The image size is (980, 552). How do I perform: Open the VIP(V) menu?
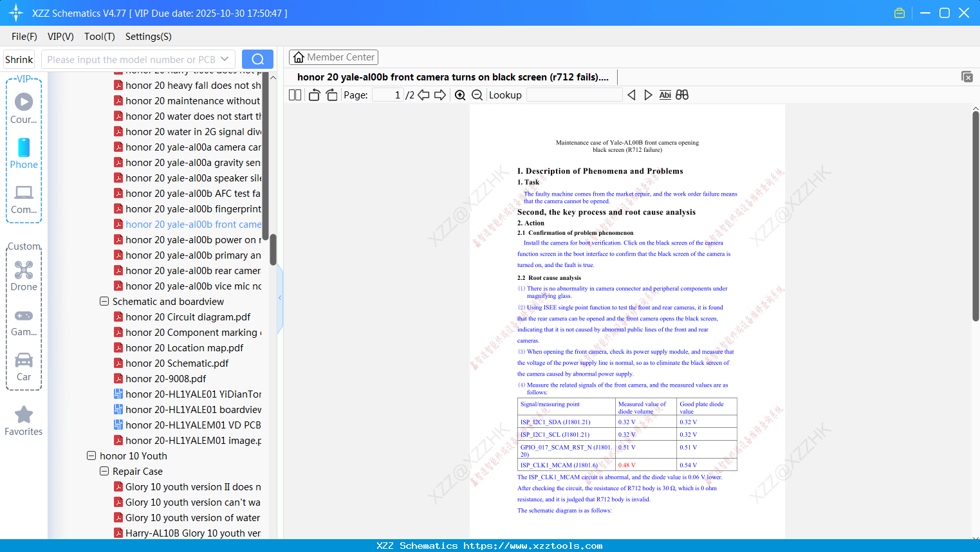point(60,37)
